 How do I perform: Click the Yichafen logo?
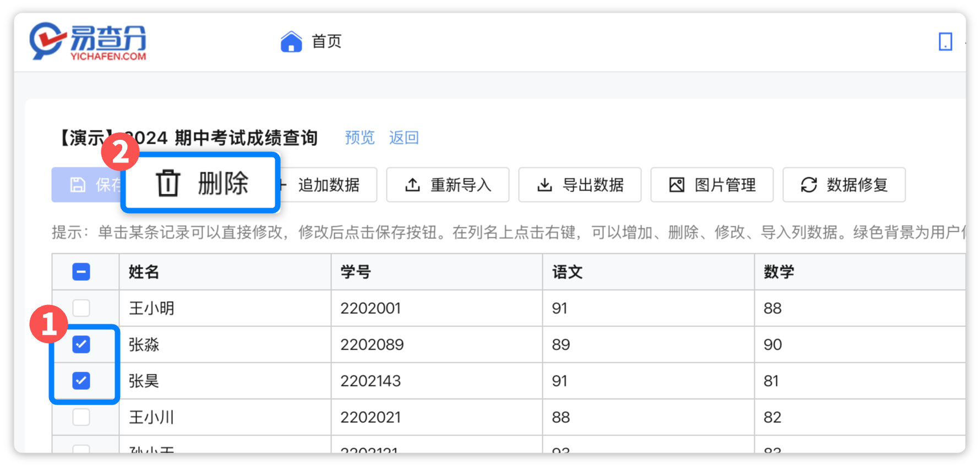tap(88, 41)
